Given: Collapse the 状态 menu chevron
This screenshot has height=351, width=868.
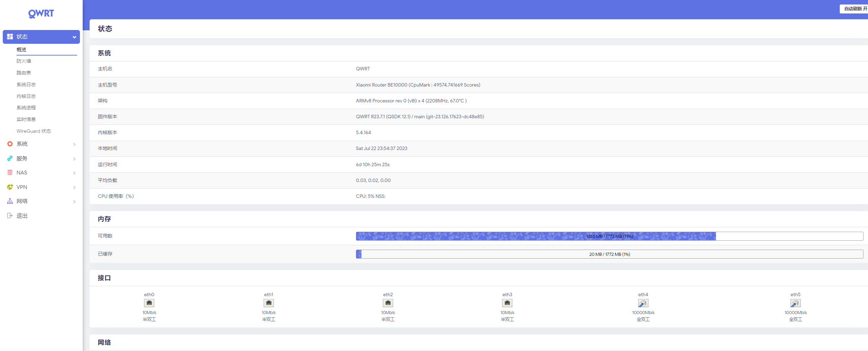Looking at the screenshot, I should coord(74,37).
